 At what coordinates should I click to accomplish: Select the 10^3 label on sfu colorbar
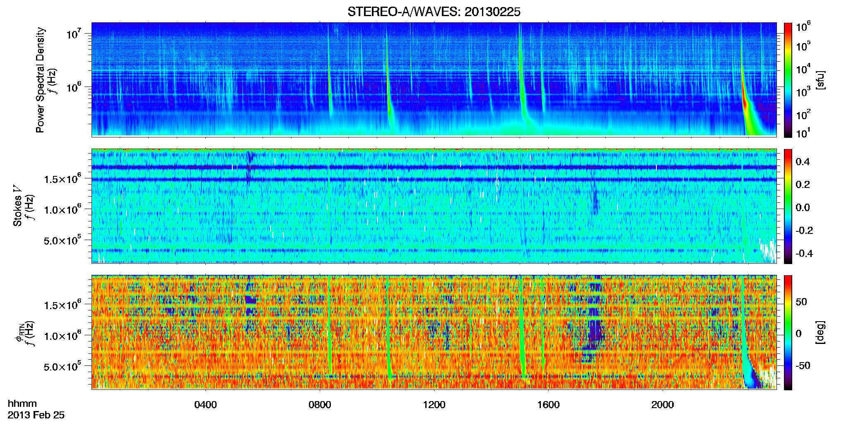tap(803, 91)
